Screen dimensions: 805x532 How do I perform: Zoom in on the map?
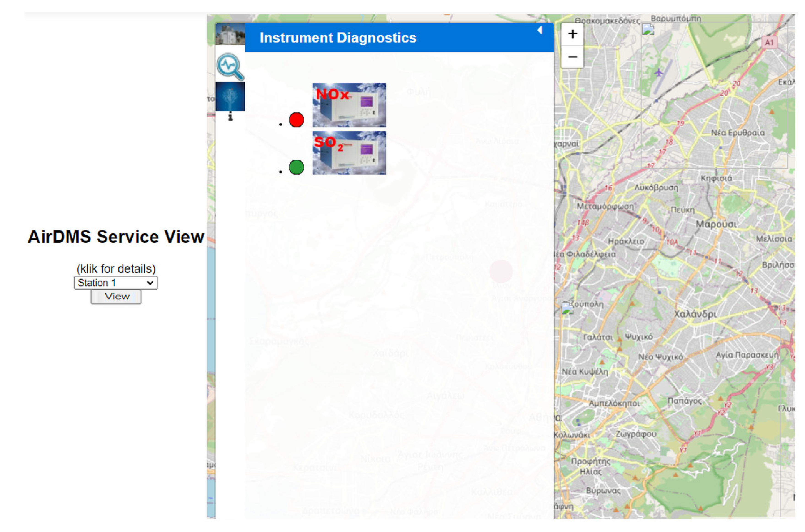pos(572,34)
